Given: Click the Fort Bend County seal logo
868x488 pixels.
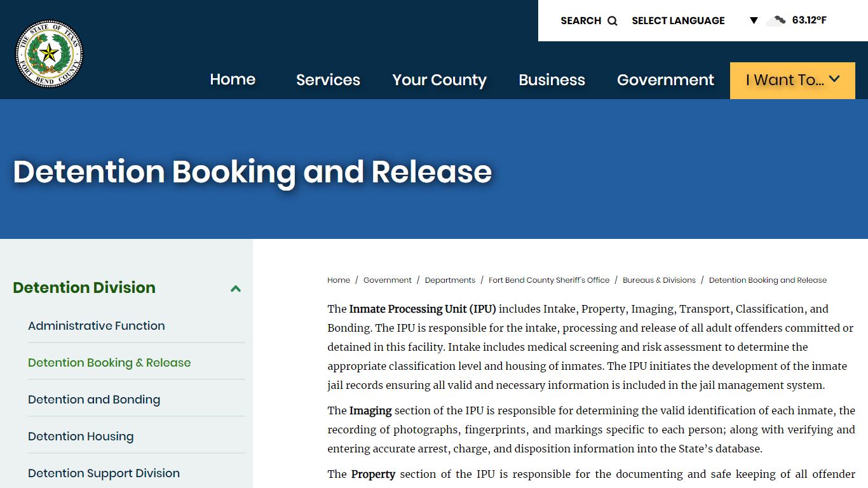Looking at the screenshot, I should click(49, 53).
